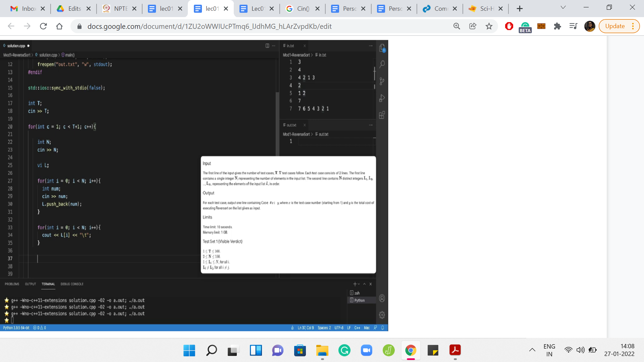Screen dimensions: 644x362
Task: Open Zoom from the taskbar
Action: point(366,351)
